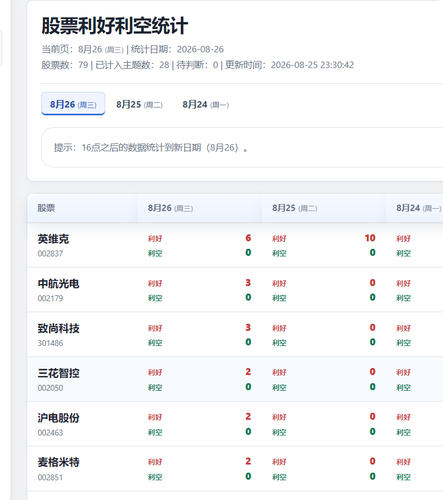Select the 8月24 (周一) tab
443x500 pixels.
(206, 105)
